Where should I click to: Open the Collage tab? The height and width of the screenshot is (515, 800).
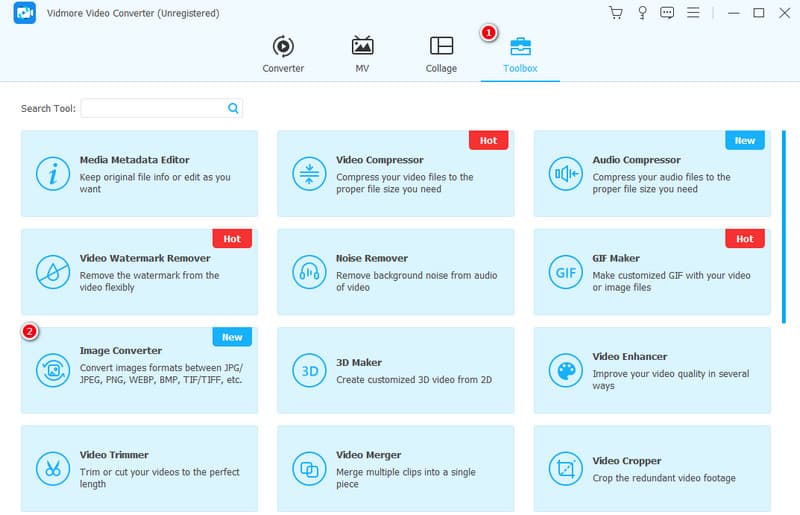pyautogui.click(x=441, y=55)
